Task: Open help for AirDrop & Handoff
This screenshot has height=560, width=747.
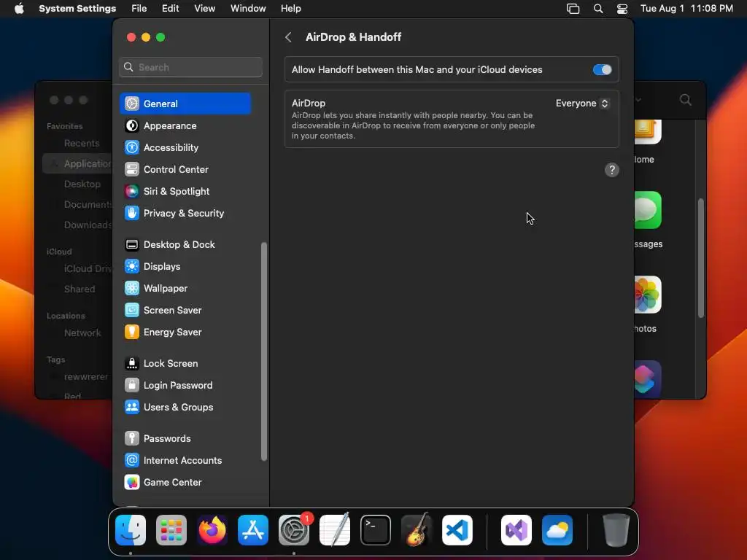Action: click(x=612, y=170)
